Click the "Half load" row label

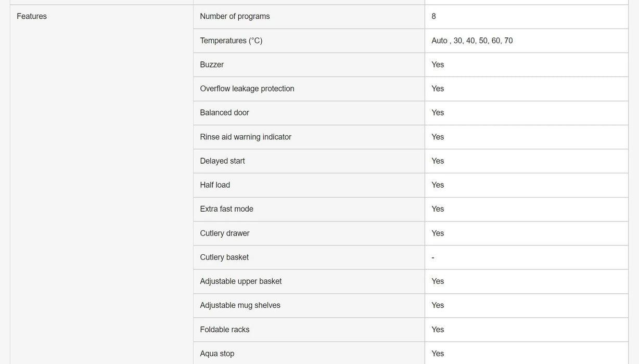pyautogui.click(x=215, y=185)
